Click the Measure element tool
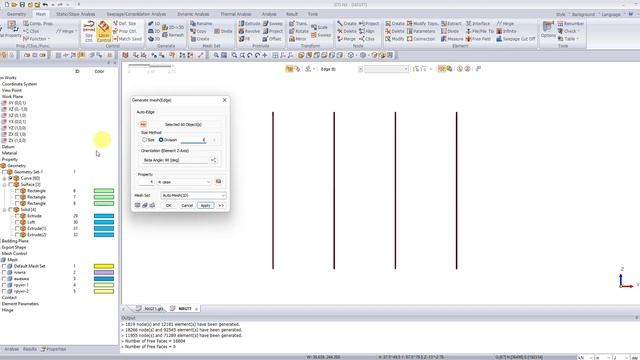This screenshot has height=360, width=640. pyautogui.click(x=451, y=39)
